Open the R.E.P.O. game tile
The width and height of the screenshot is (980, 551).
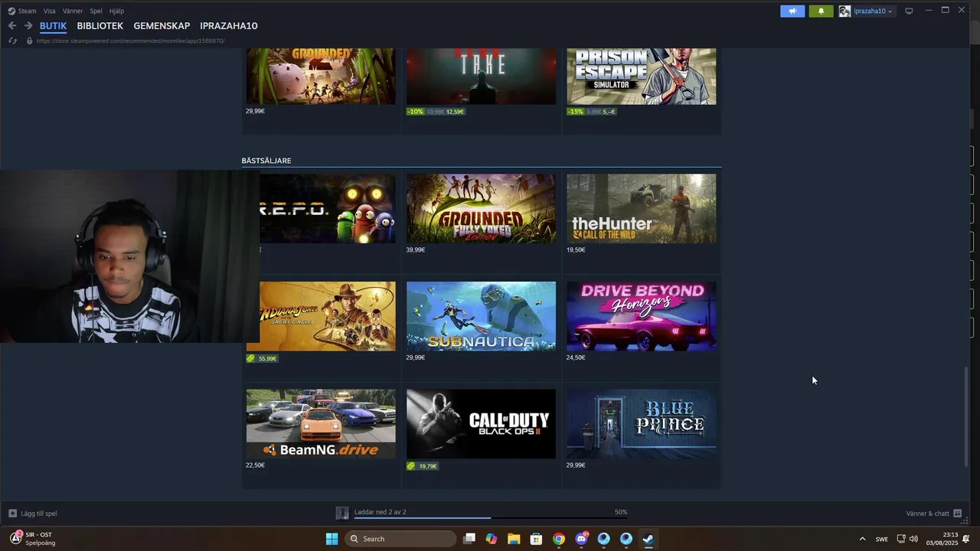pos(328,208)
